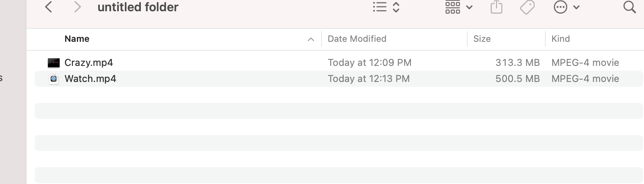Sort files by Name column
644x184 pixels.
tap(77, 39)
